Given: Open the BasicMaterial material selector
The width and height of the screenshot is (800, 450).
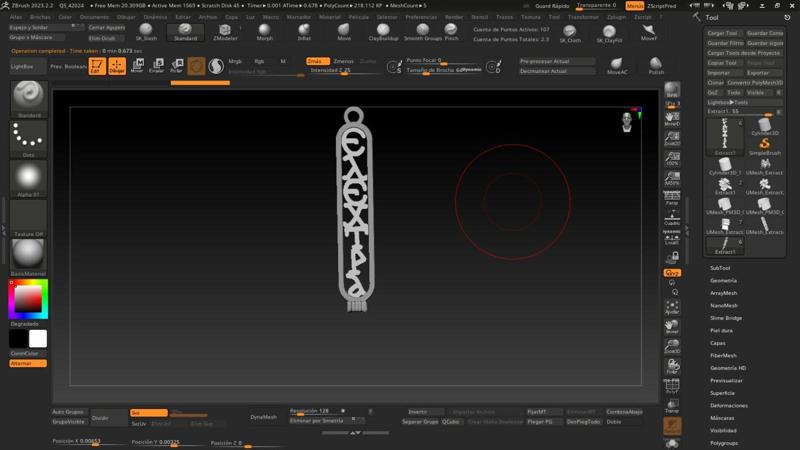Looking at the screenshot, I should click(x=29, y=258).
